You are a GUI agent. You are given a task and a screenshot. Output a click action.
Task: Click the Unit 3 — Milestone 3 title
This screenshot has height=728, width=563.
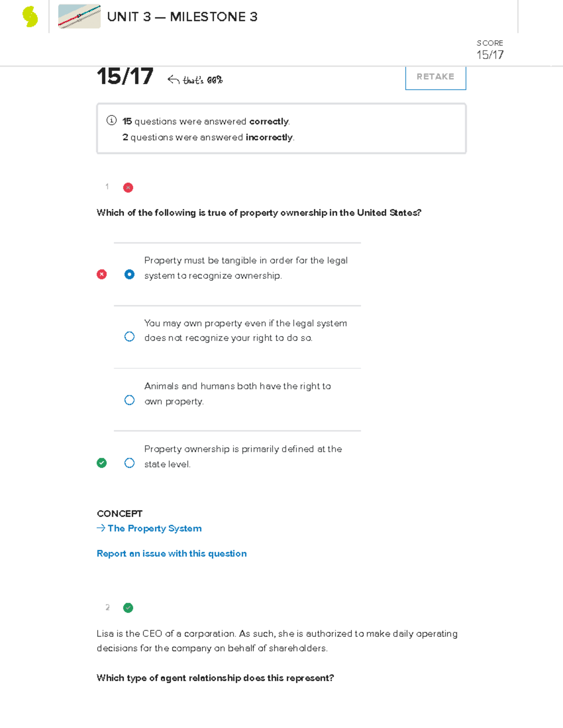click(x=182, y=17)
